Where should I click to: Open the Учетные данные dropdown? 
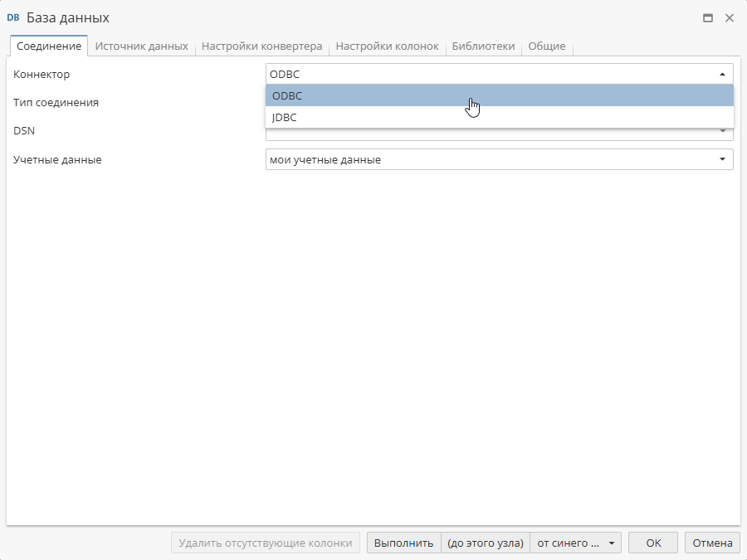[723, 159]
